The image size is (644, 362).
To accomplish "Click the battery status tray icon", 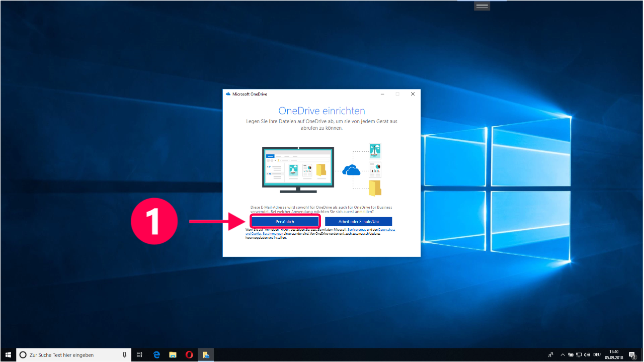I will [x=571, y=355].
